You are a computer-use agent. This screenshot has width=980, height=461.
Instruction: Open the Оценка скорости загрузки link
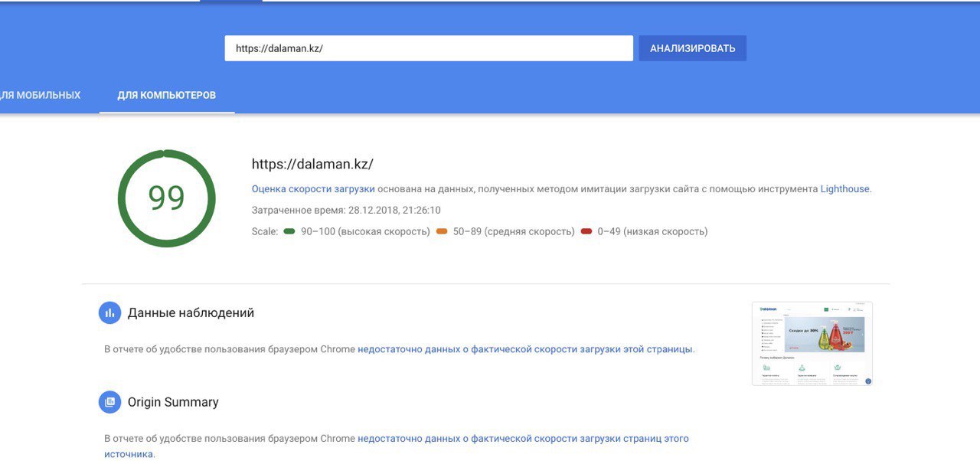pyautogui.click(x=313, y=188)
